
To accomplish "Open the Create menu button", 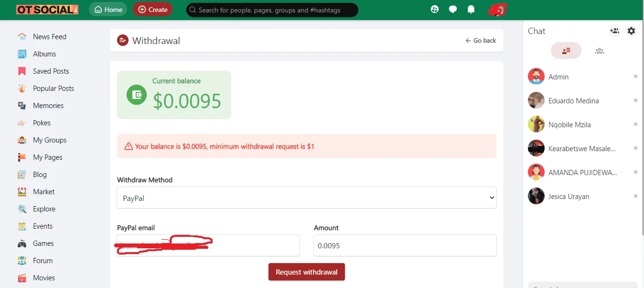I will click(152, 10).
